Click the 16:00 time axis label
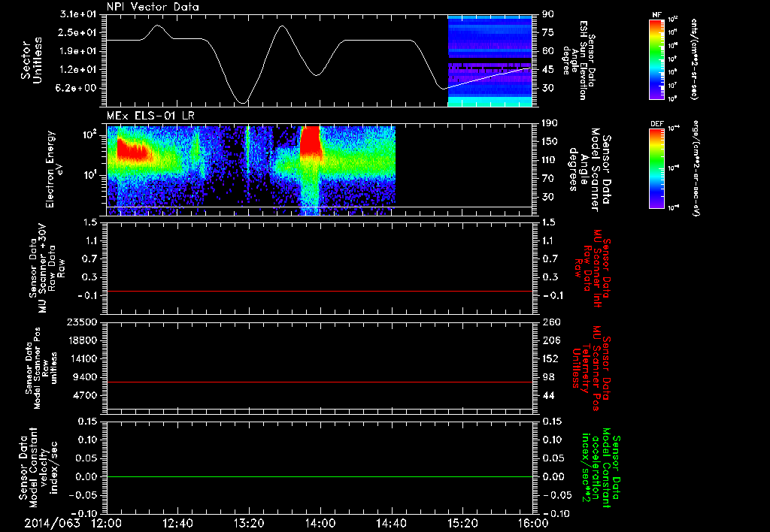 point(533,524)
